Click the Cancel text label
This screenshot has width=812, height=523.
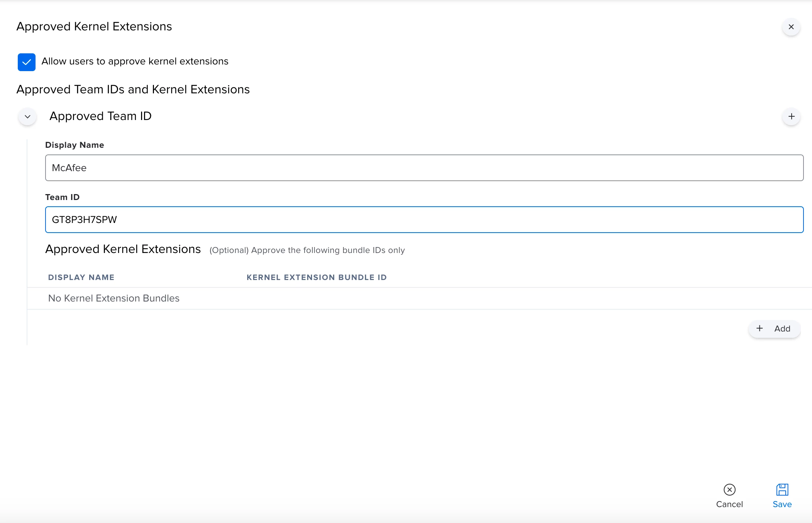(x=729, y=504)
